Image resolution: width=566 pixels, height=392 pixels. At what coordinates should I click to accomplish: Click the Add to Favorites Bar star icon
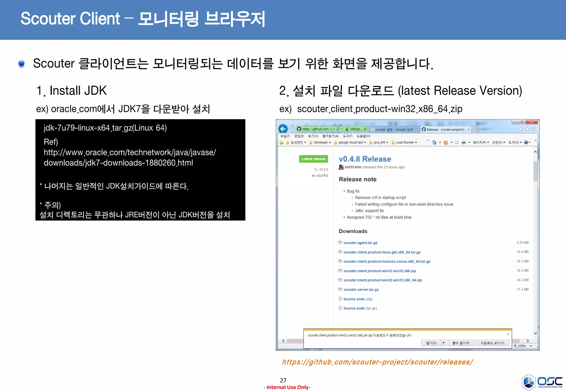(x=282, y=143)
